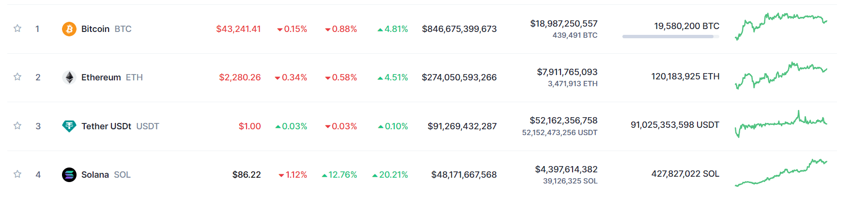The height and width of the screenshot is (199, 868).
Task: Open the Bitcoin coin page link
Action: (107, 29)
